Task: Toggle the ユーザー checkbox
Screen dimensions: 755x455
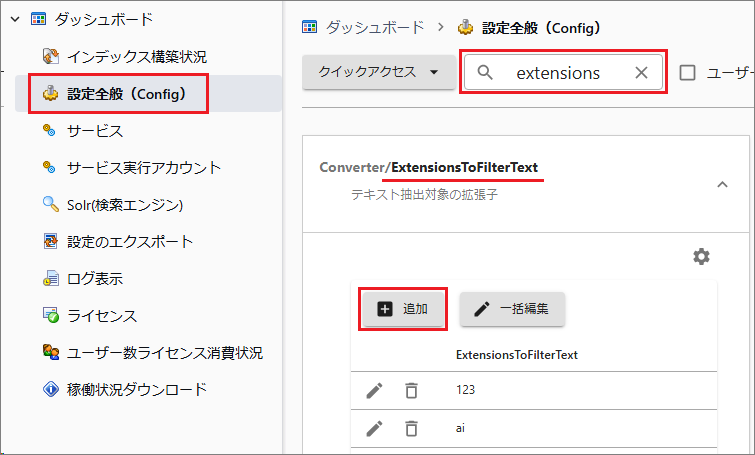Action: 687,73
